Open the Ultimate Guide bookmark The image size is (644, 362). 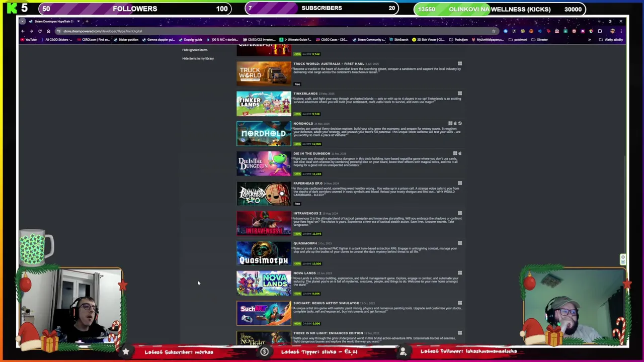(296, 40)
